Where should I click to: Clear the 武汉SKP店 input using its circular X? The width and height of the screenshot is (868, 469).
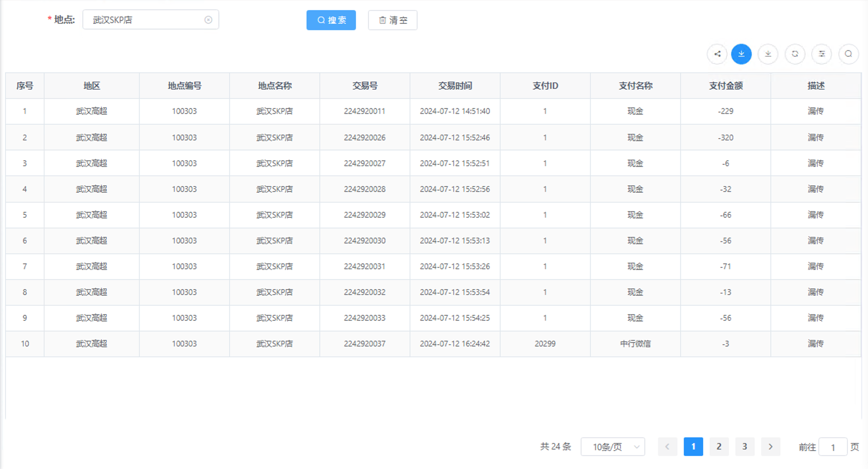tap(209, 20)
